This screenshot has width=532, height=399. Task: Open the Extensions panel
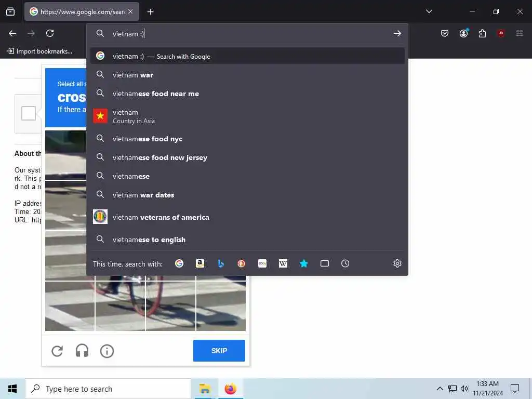[482, 33]
